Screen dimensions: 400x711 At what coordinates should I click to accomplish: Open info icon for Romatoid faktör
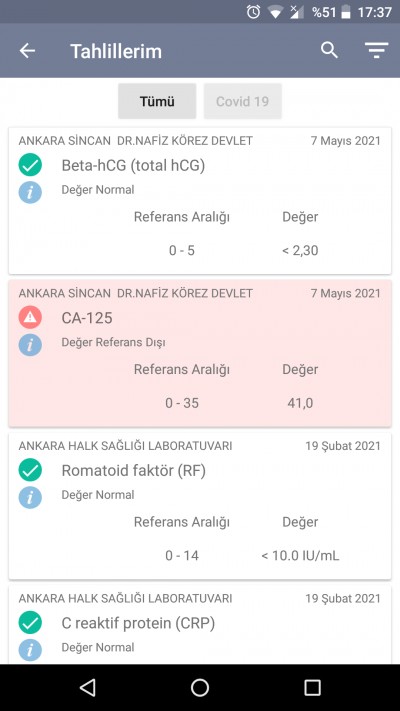30,497
